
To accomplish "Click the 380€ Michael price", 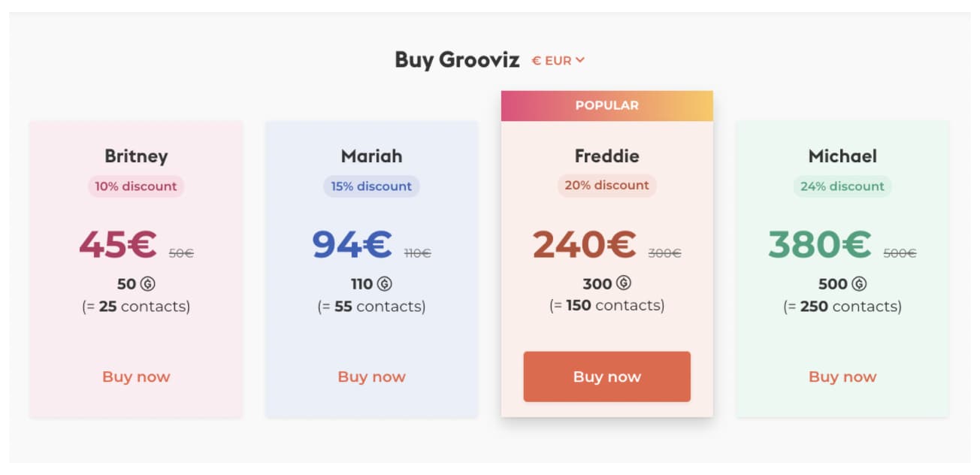I will click(x=819, y=244).
